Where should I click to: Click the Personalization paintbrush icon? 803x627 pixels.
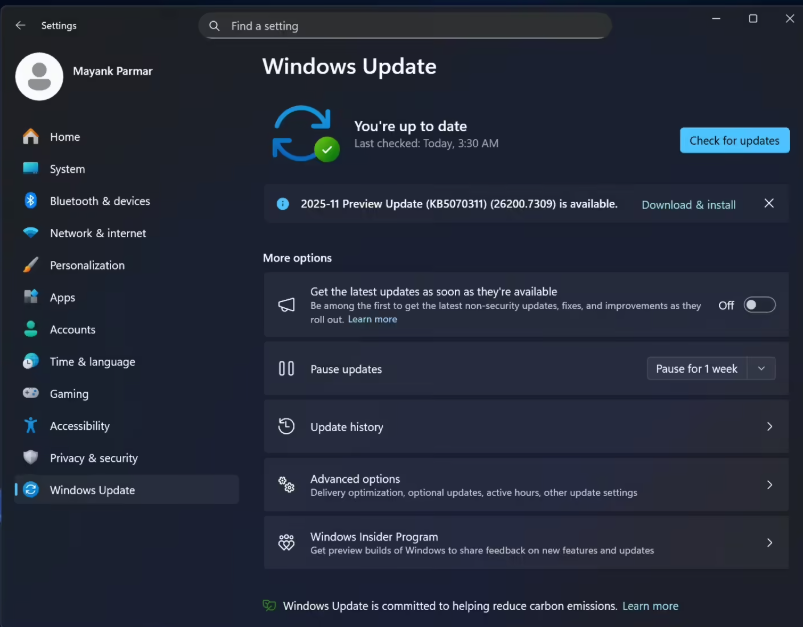pos(31,265)
